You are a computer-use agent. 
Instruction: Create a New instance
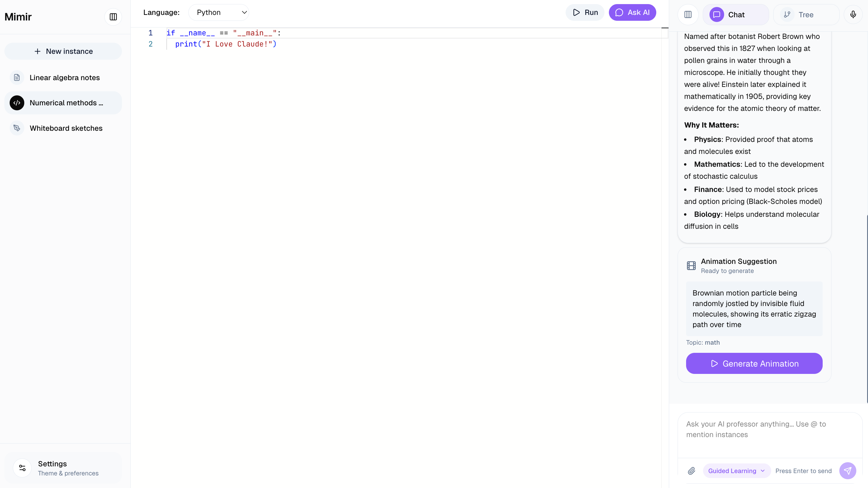(x=63, y=51)
